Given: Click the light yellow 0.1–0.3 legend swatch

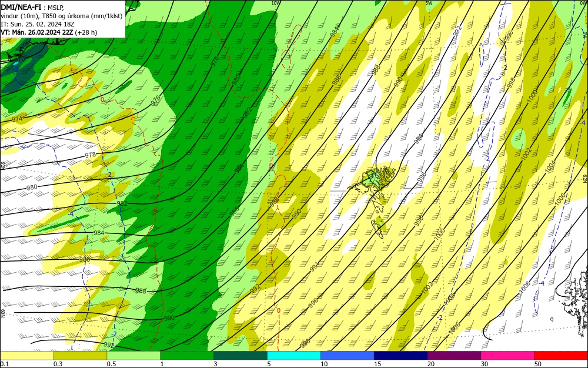Looking at the screenshot, I should point(26,356).
